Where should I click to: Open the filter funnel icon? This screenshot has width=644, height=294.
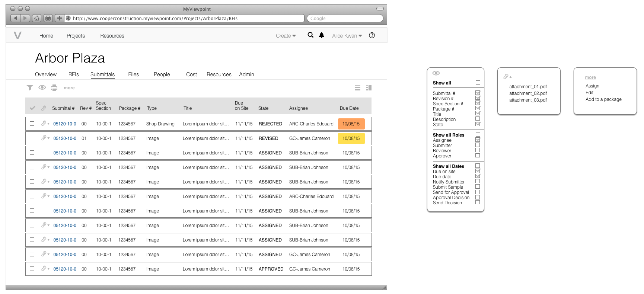(30, 87)
